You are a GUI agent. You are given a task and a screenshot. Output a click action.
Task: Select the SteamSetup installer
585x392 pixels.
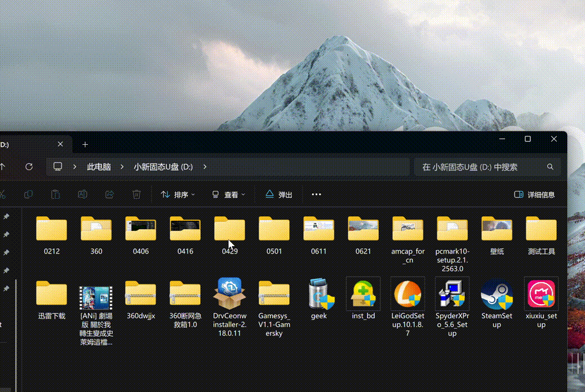497,304
